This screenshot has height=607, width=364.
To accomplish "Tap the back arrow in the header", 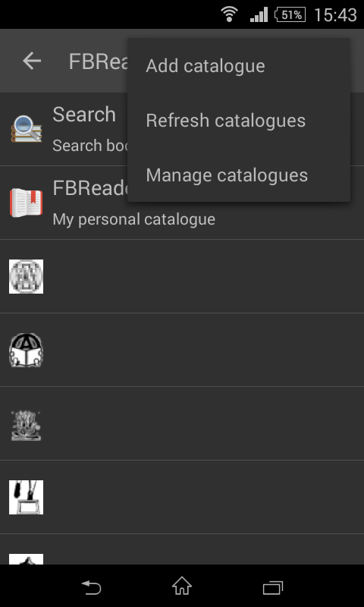I will 32,61.
